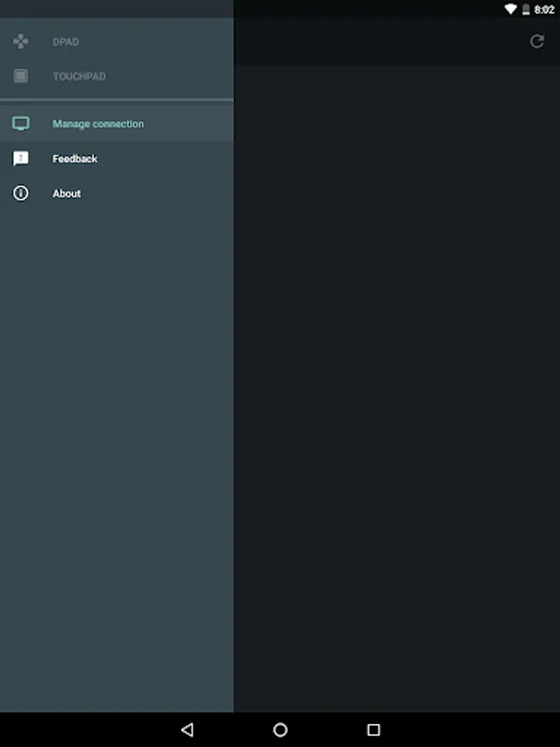
Task: Tap the Wi-Fi status icon
Action: pyautogui.click(x=510, y=9)
